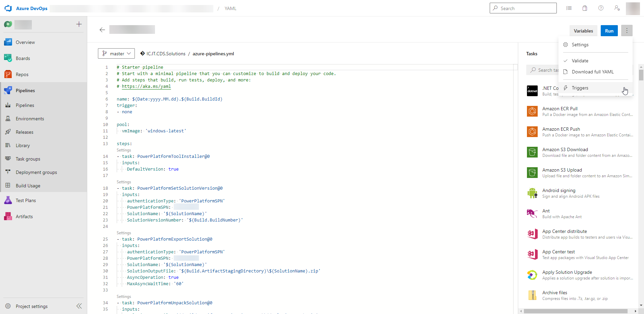Select the App Center distribute task icon
The width and height of the screenshot is (644, 314).
pos(532,234)
